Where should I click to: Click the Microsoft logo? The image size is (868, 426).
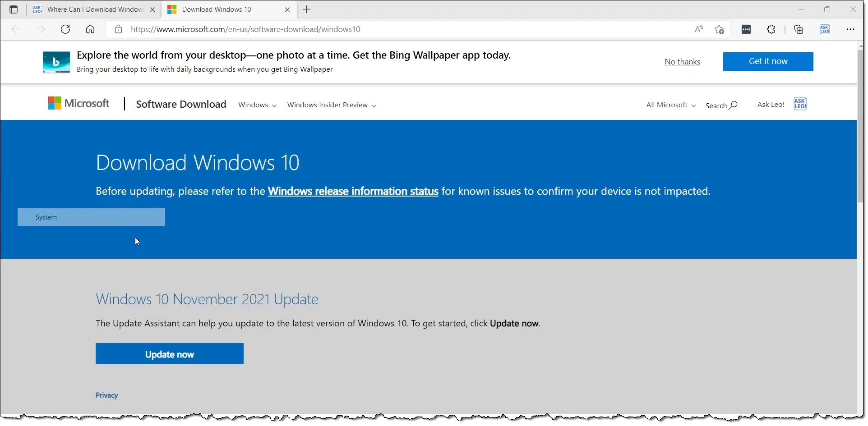tap(79, 104)
